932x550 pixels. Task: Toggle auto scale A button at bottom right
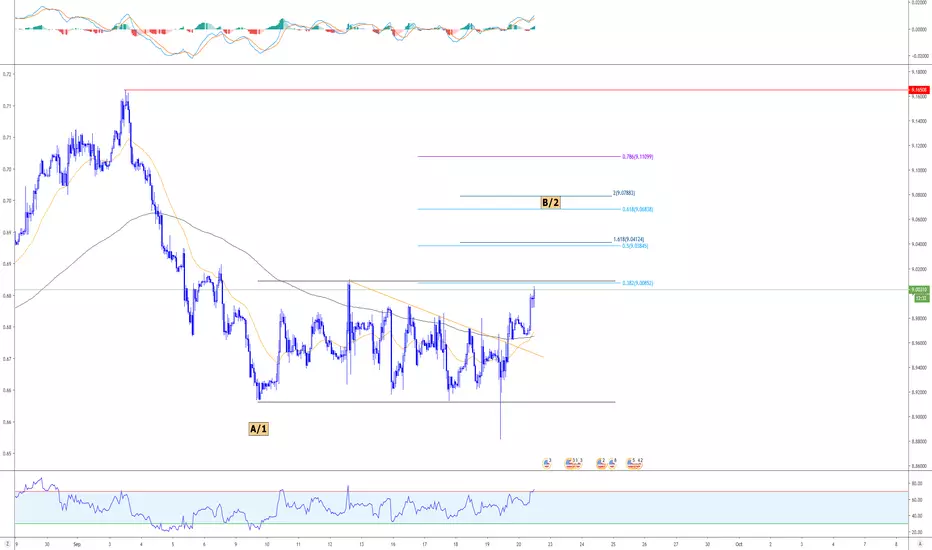pos(920,544)
